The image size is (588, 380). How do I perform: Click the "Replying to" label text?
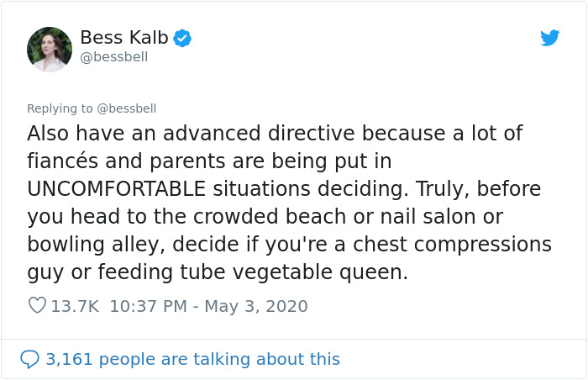coord(59,108)
